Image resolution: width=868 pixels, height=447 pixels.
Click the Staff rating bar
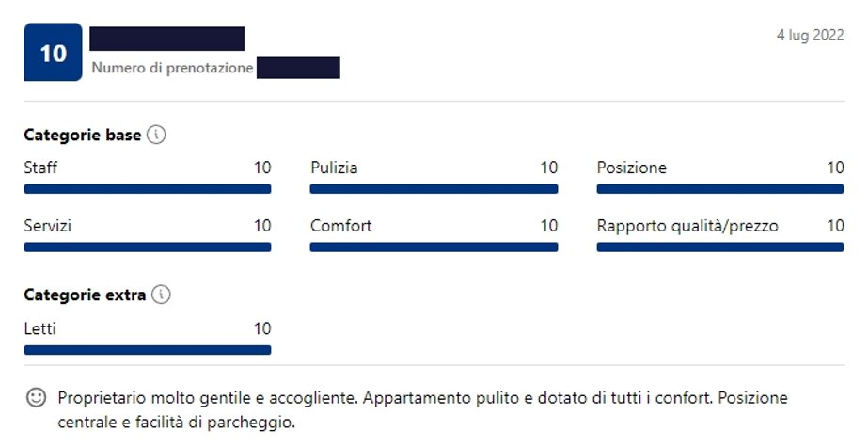coord(148,189)
